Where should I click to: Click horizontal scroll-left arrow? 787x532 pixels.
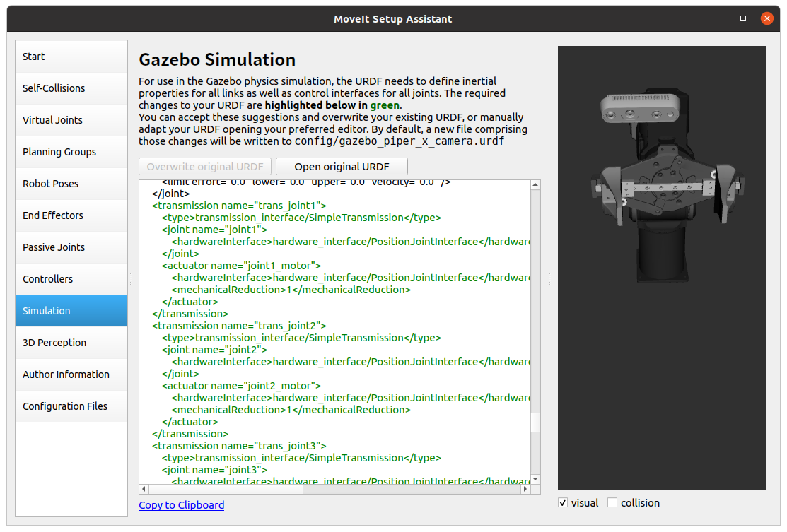click(144, 489)
